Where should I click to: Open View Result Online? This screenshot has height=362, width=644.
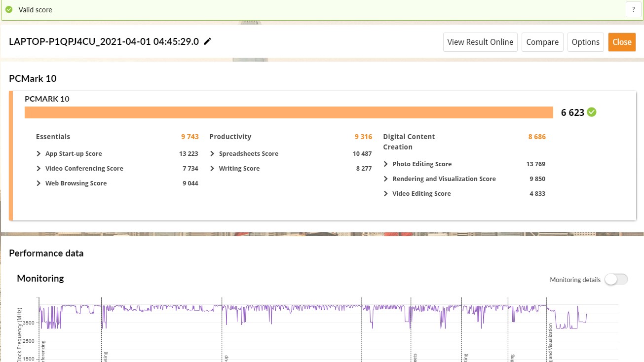tap(480, 42)
